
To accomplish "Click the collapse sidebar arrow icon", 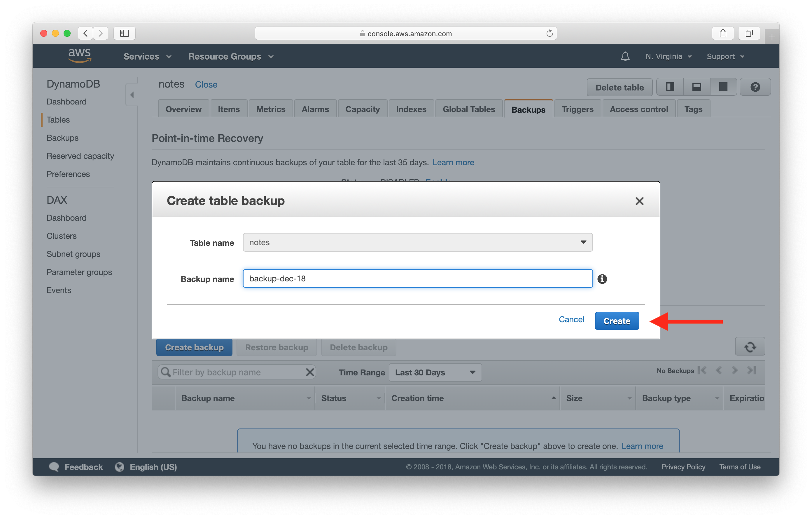I will [x=132, y=95].
